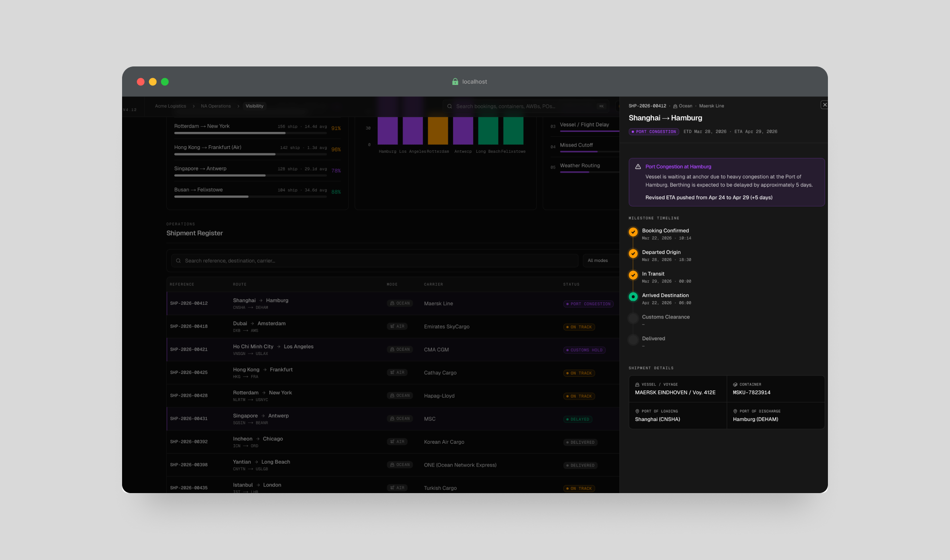Select NA Operations in the breadcrumb
The height and width of the screenshot is (560, 950).
coord(216,106)
